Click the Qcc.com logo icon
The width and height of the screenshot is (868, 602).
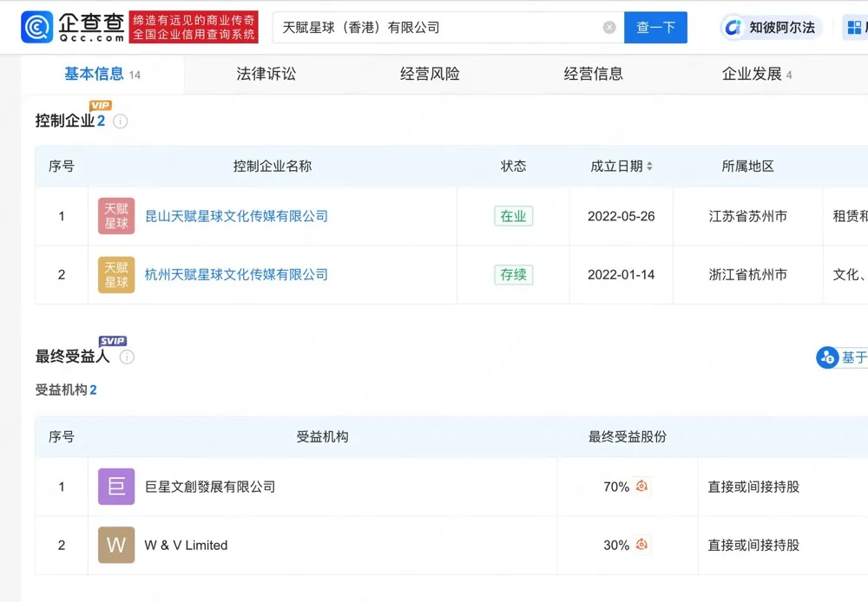click(x=36, y=27)
